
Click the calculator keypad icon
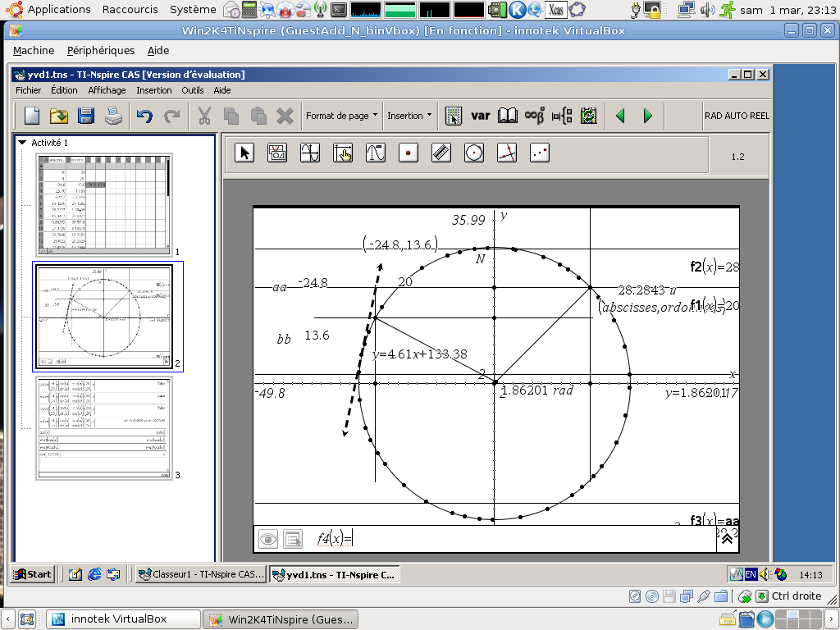tap(453, 116)
